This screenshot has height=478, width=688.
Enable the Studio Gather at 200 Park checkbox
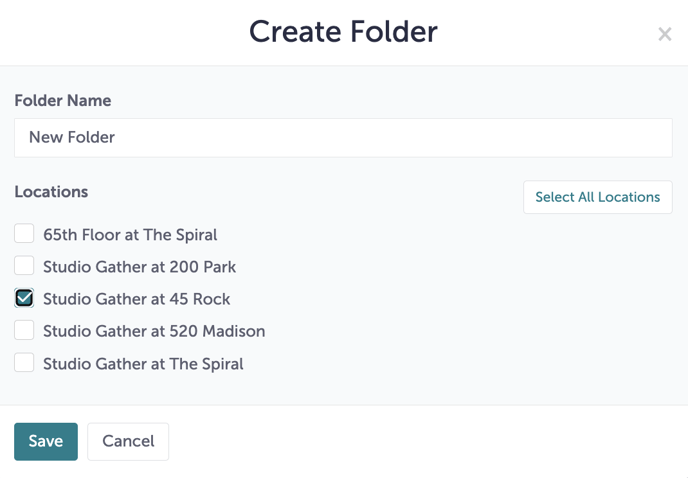(24, 266)
